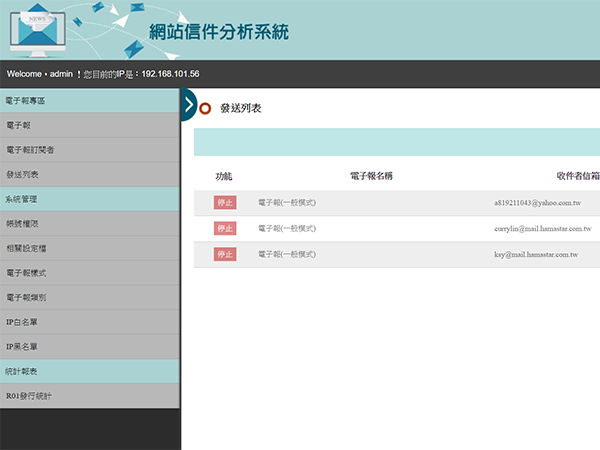Screen dimensions: 600x450
Task: Open IP黑名單 menu item
Action: click(x=90, y=347)
